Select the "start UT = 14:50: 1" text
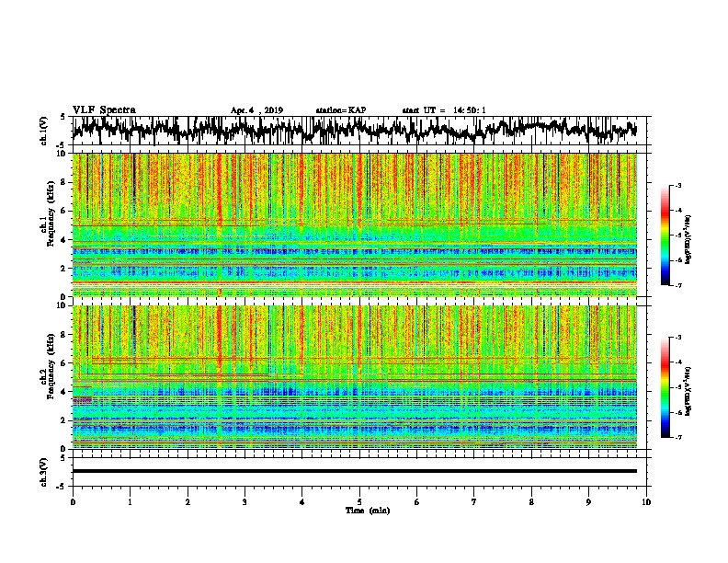This screenshot has width=728, height=563. (x=444, y=110)
